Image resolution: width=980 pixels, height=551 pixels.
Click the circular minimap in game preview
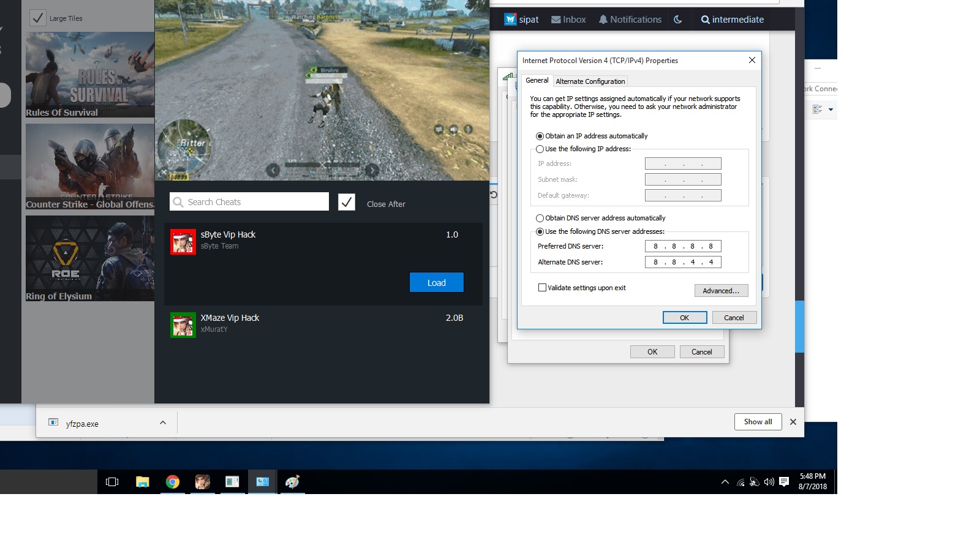tap(184, 147)
